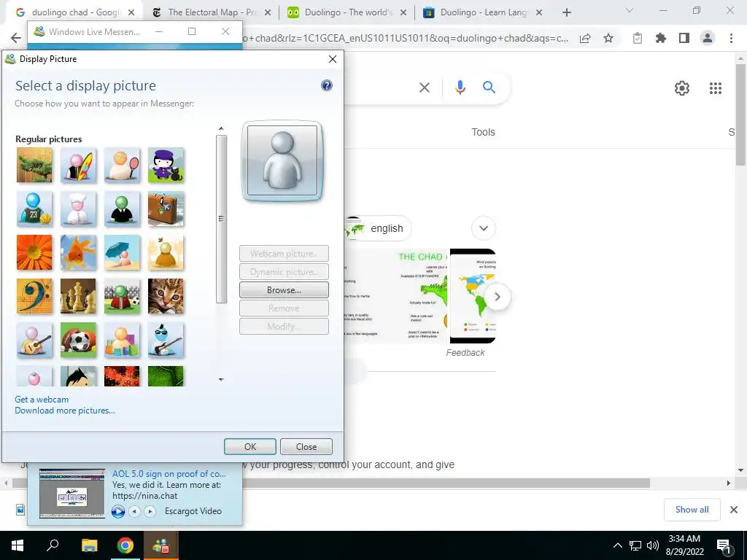Open the Windows Start menu
The height and width of the screenshot is (560, 747).
[18, 545]
